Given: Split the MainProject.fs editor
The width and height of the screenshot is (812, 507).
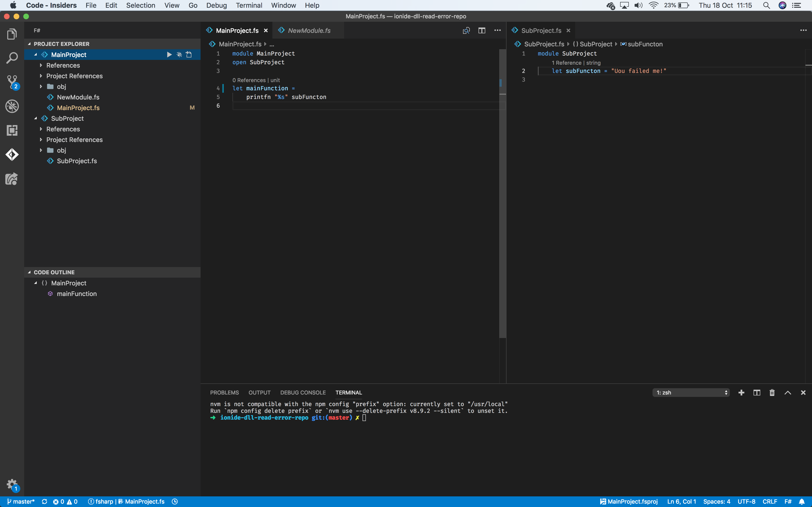Looking at the screenshot, I should (482, 30).
